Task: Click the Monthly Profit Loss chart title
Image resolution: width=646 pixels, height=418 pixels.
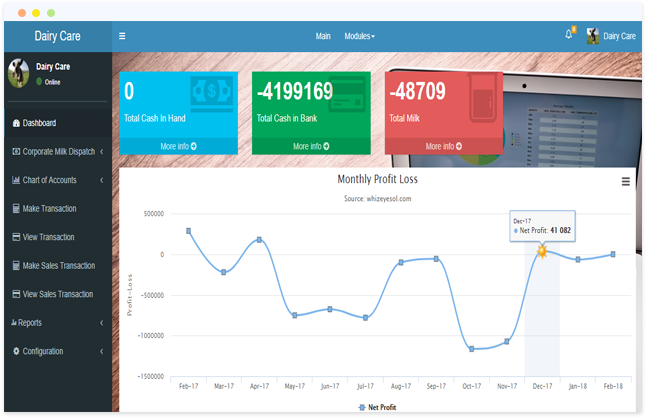Action: (377, 179)
